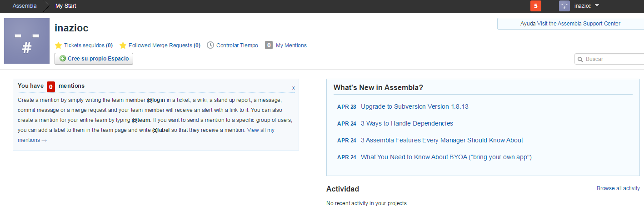Open the orange notifications badge showing 5
Viewport: 644px width, 222px height.
click(x=535, y=6)
